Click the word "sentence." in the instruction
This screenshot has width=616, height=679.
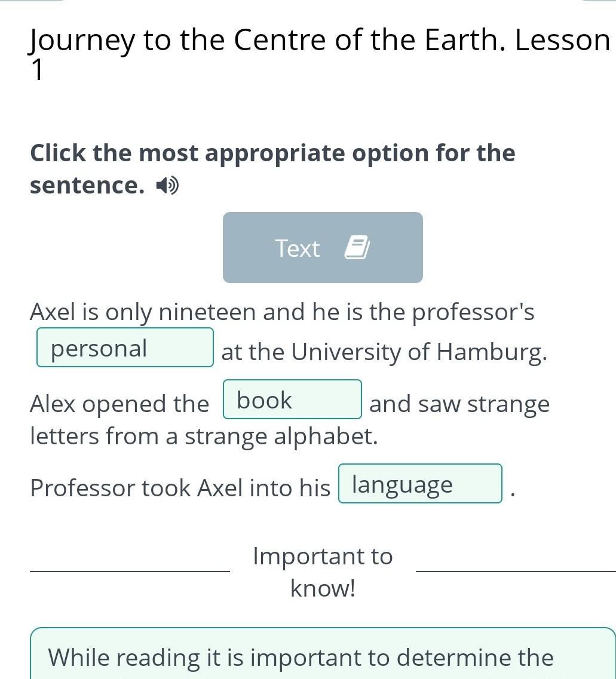coord(87,186)
